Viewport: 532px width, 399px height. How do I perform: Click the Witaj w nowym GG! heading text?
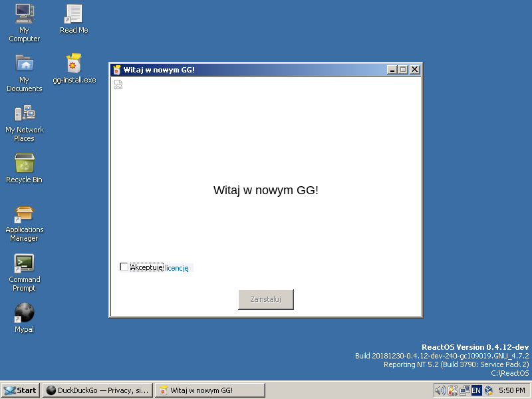[265, 190]
